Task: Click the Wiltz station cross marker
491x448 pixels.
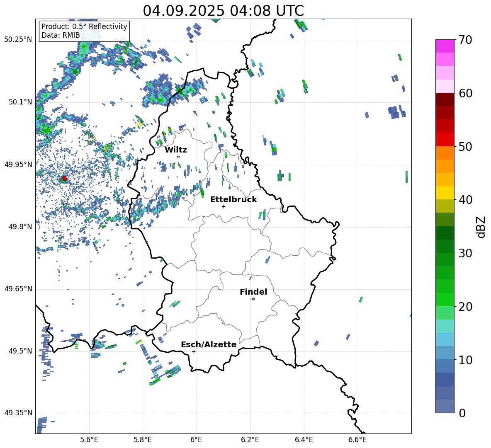Action: coord(178,157)
